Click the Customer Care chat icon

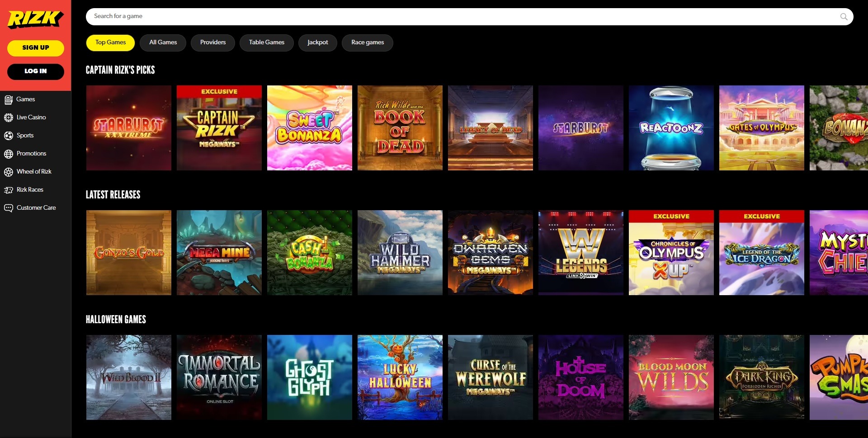9,208
